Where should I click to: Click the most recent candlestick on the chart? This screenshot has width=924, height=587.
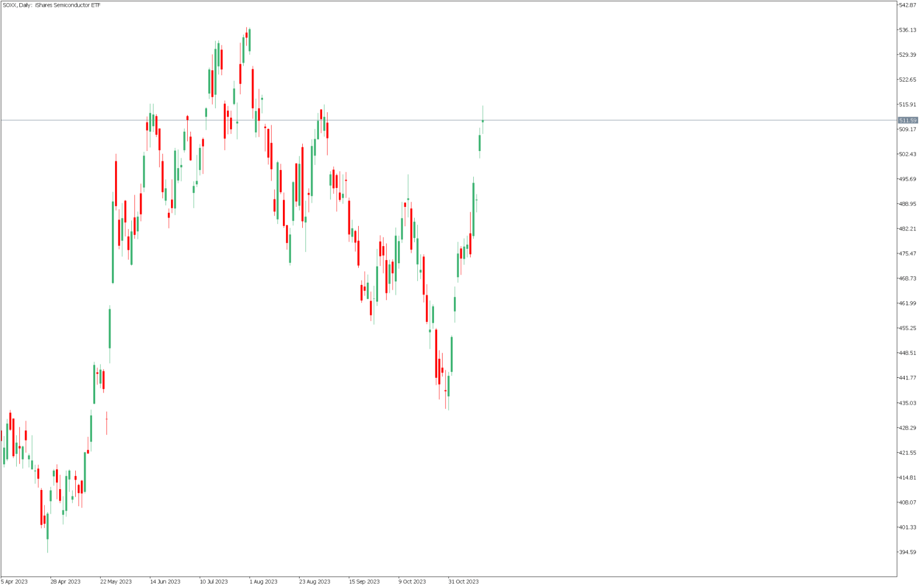(483, 121)
